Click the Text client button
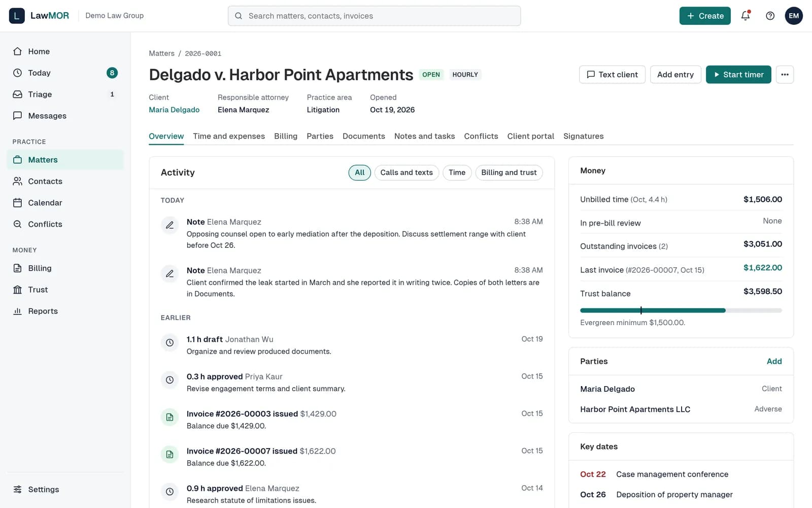The width and height of the screenshot is (812, 508). (x=612, y=75)
